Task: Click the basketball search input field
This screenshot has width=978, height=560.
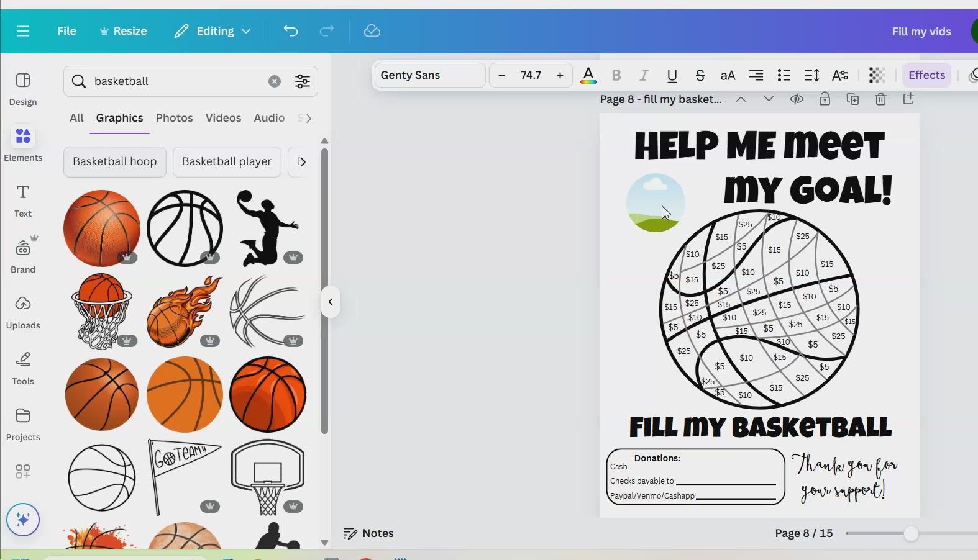Action: tap(177, 81)
